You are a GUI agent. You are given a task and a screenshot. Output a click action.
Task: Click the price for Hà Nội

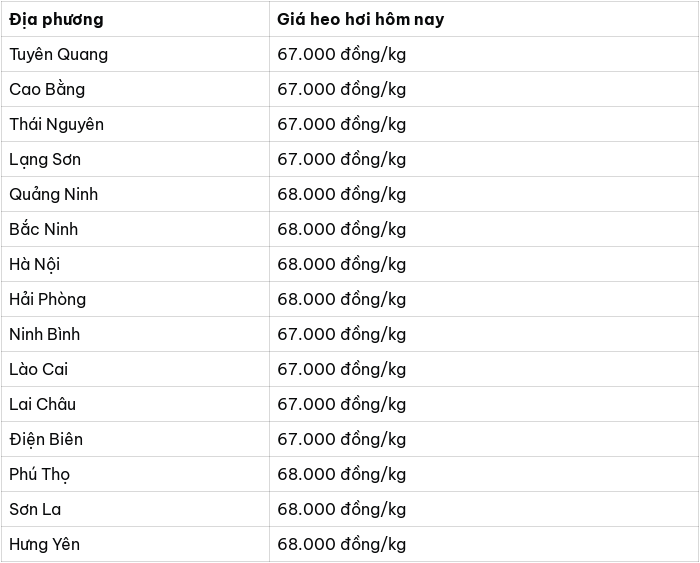[x=342, y=264]
